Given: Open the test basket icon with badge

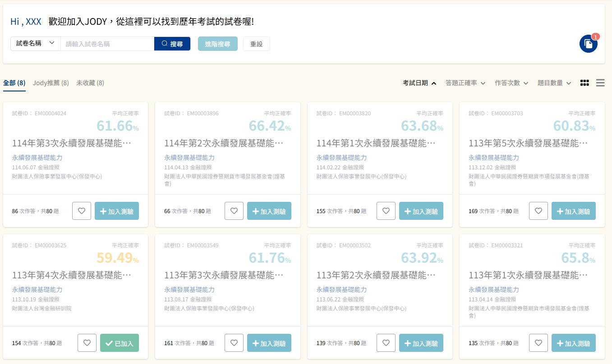Looking at the screenshot, I should point(588,44).
